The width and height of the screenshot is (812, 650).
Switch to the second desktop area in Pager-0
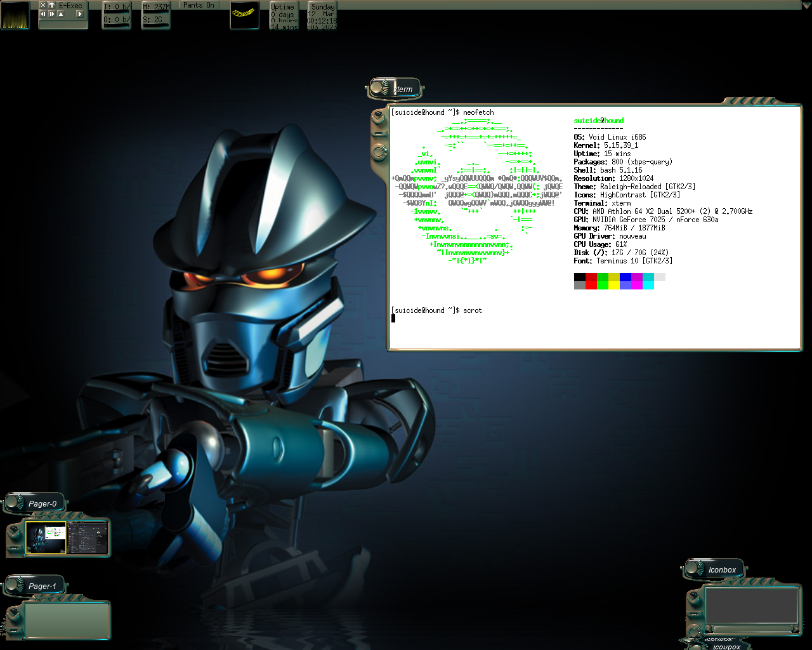tap(88, 538)
